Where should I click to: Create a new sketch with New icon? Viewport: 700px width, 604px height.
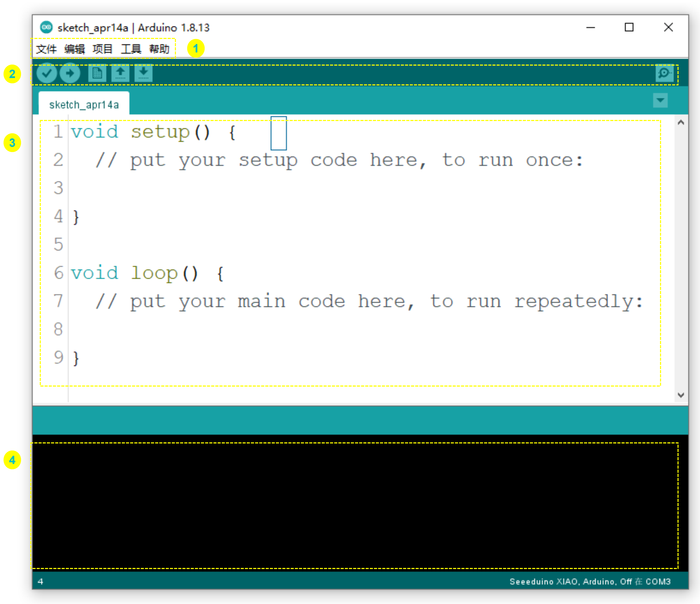coord(97,73)
